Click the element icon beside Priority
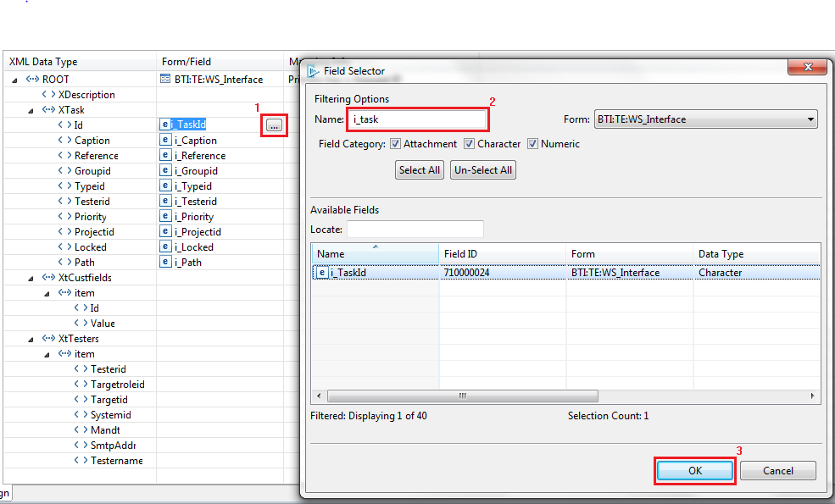The height and width of the screenshot is (504, 835). pyautogui.click(x=64, y=217)
